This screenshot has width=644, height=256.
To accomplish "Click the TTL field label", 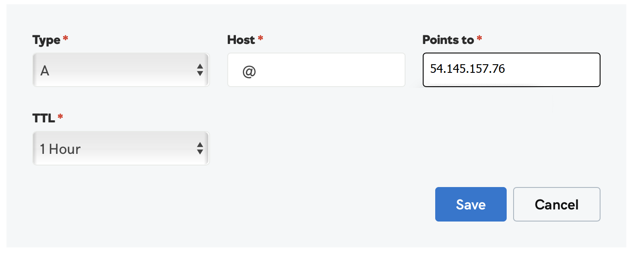I will (43, 118).
